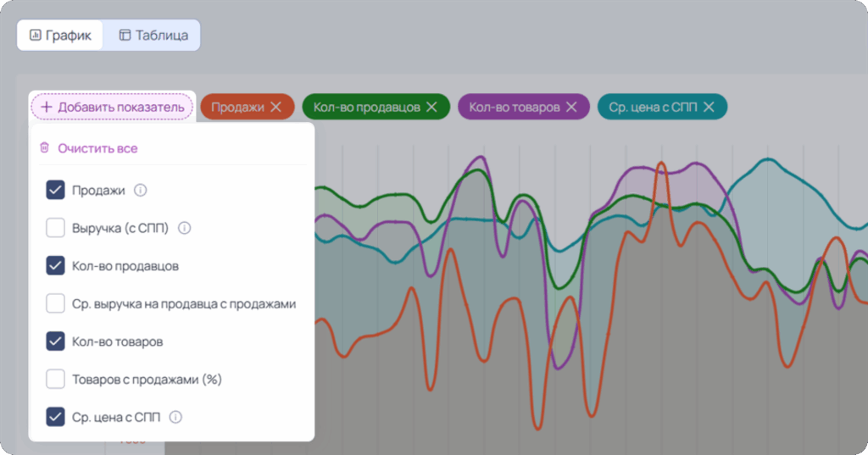The width and height of the screenshot is (868, 455).
Task: Remove Кол-во продавцов chip with X icon
Action: [x=431, y=107]
